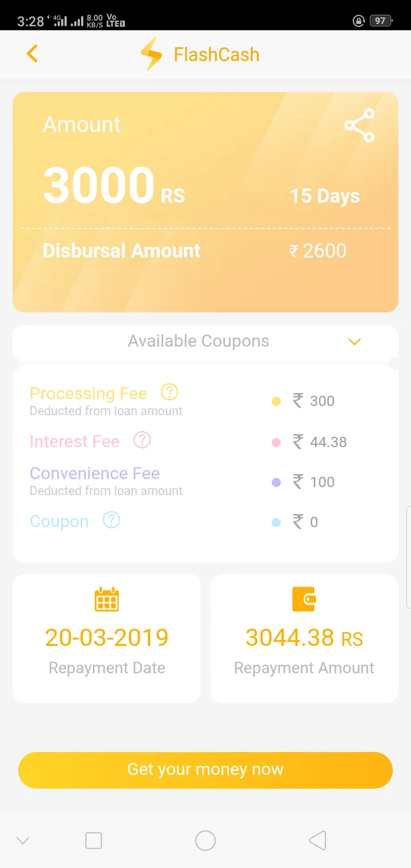Image resolution: width=411 pixels, height=868 pixels.
Task: Open Interest Fee help question mark
Action: click(142, 440)
